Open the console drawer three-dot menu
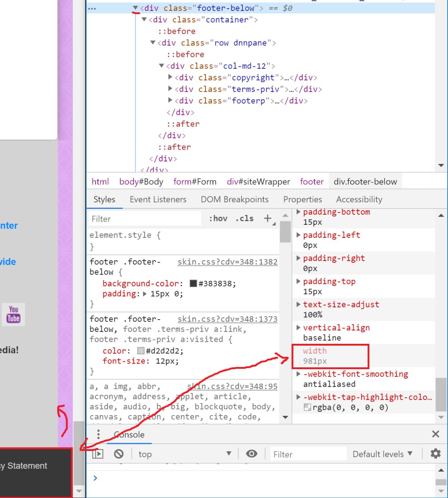Viewport: 448px width, 498px height. click(x=98, y=434)
